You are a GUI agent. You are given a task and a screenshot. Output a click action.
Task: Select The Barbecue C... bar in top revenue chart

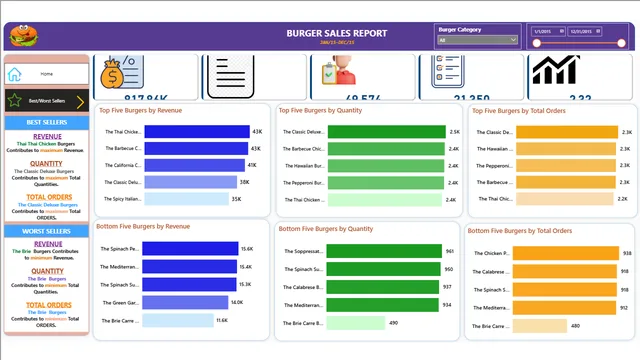pyautogui.click(x=196, y=148)
